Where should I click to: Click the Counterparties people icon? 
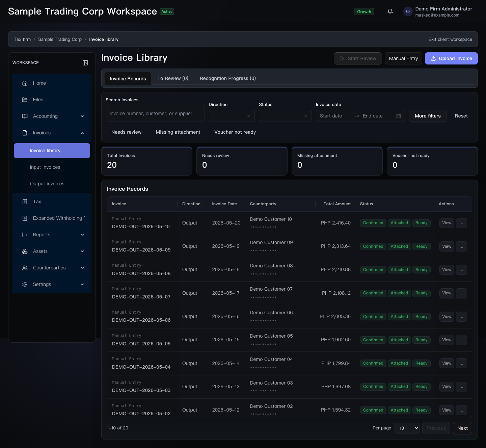(x=25, y=268)
